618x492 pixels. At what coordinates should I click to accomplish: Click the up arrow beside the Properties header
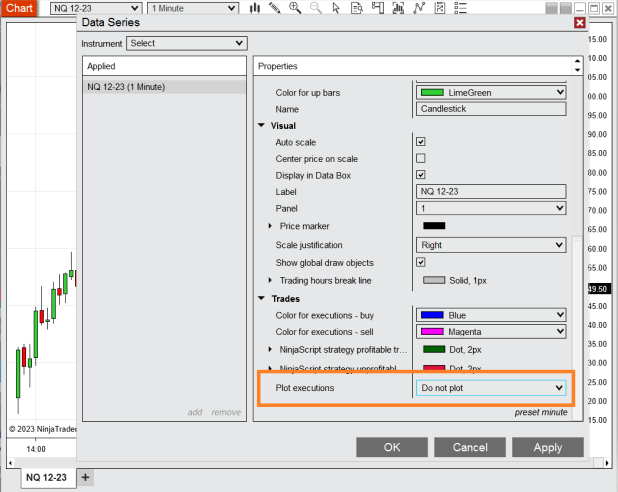(577, 61)
